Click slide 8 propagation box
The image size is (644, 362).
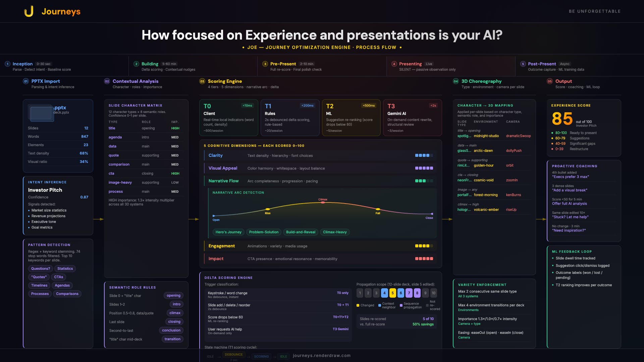tap(417, 293)
